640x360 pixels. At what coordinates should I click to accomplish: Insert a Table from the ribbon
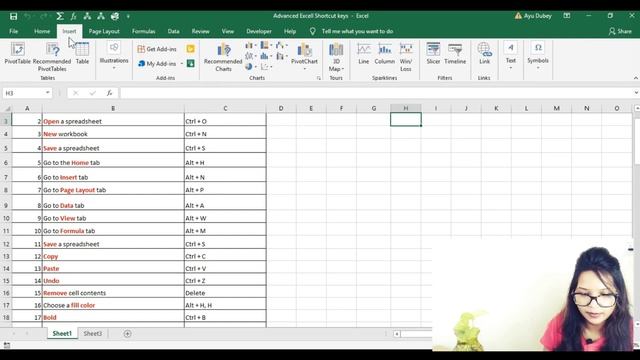82,53
